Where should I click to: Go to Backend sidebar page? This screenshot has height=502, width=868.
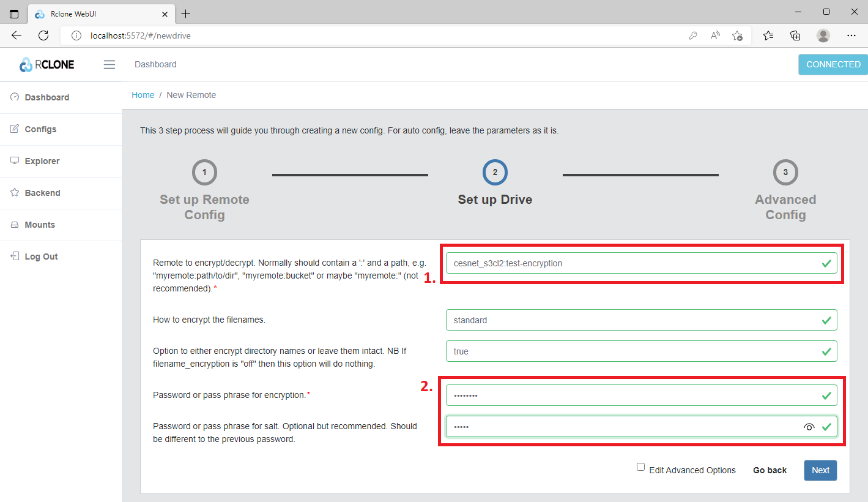point(42,193)
